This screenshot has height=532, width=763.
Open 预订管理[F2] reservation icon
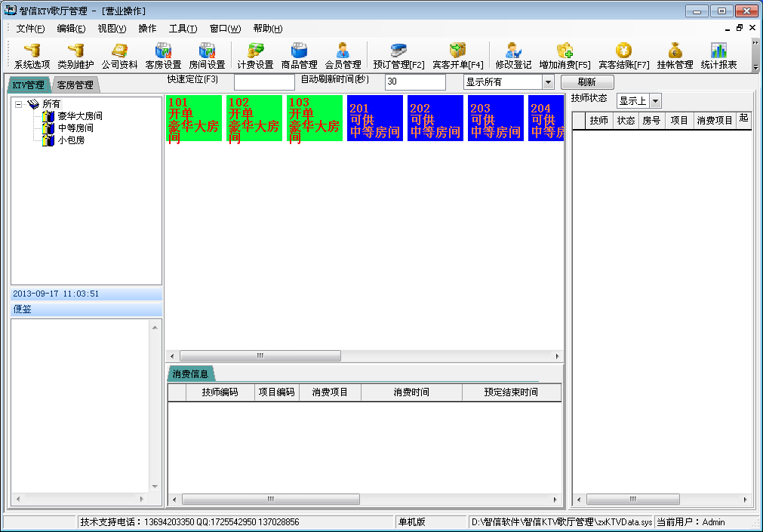[398, 56]
